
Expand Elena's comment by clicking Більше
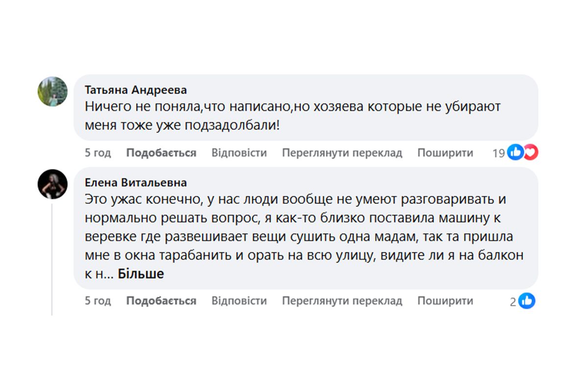pyautogui.click(x=141, y=273)
